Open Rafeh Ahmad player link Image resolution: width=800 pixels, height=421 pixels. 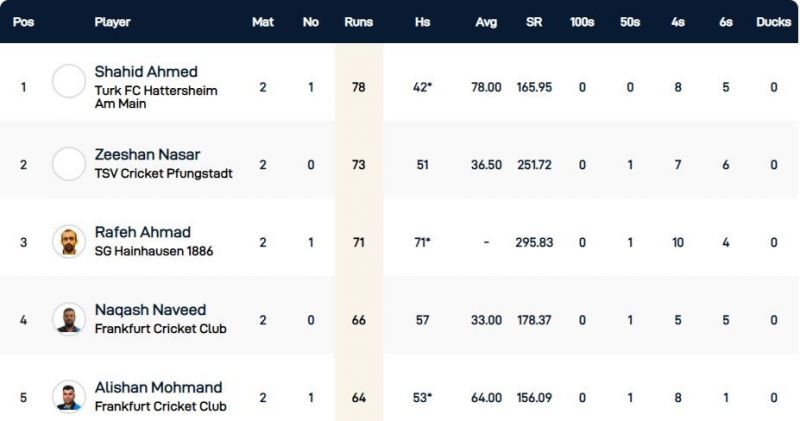(x=142, y=233)
